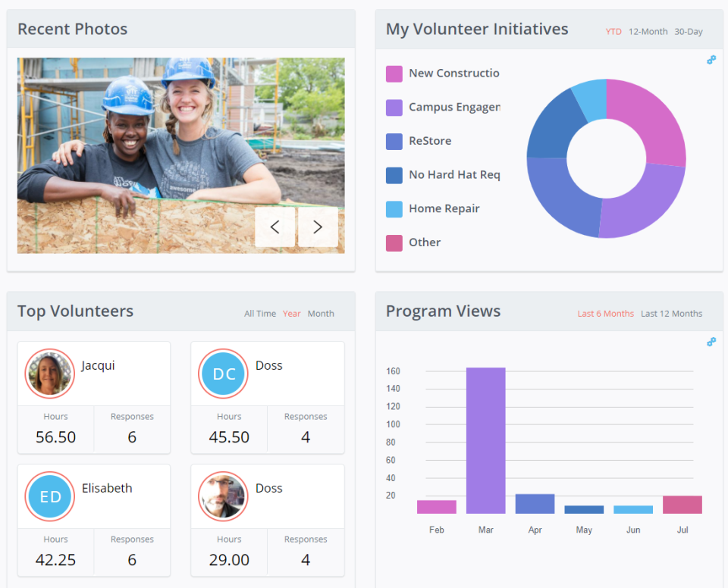Select the DC initials avatar
The height and width of the screenshot is (588, 728).
pos(223,374)
